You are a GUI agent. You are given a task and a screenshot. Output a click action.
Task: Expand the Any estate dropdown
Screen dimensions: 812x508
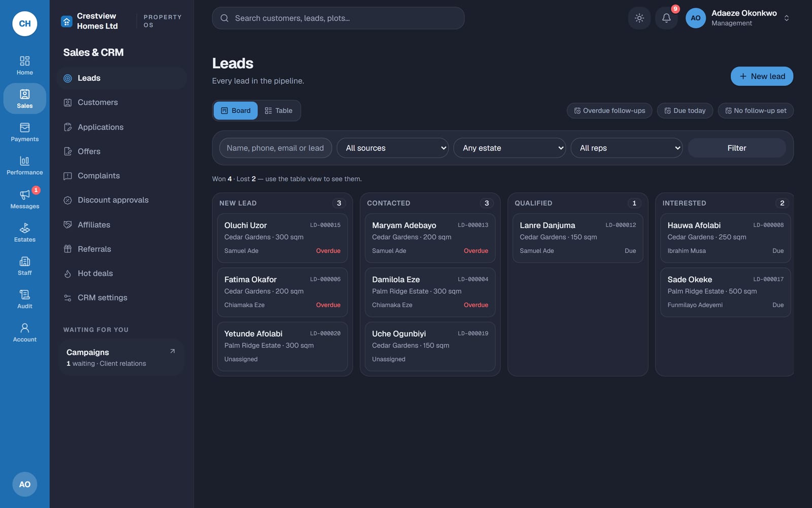510,148
